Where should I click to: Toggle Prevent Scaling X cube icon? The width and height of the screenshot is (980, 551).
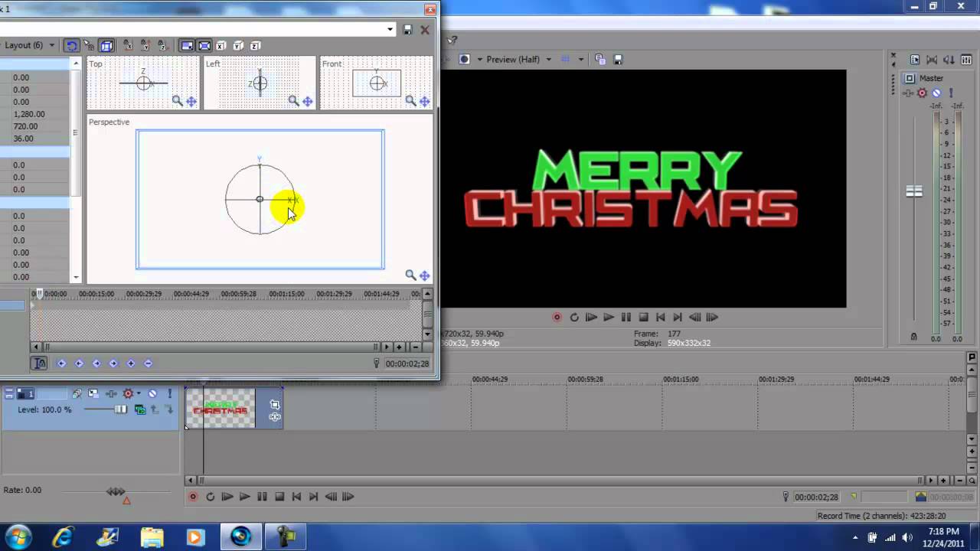220,46
